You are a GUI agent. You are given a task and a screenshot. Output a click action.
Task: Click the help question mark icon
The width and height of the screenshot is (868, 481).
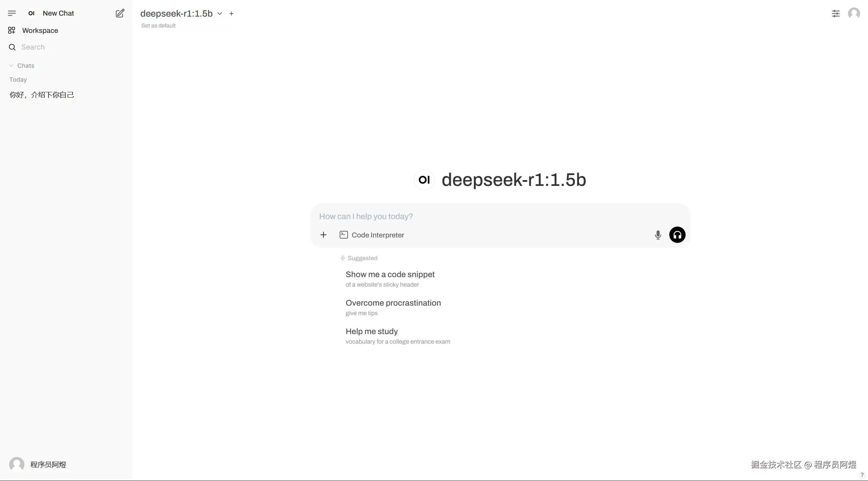click(x=862, y=475)
